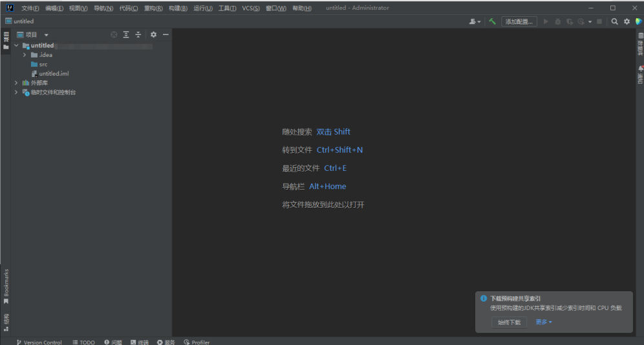The image size is (644, 345).
Task: Open Search Everywhere magnifier icon
Action: [x=614, y=21]
